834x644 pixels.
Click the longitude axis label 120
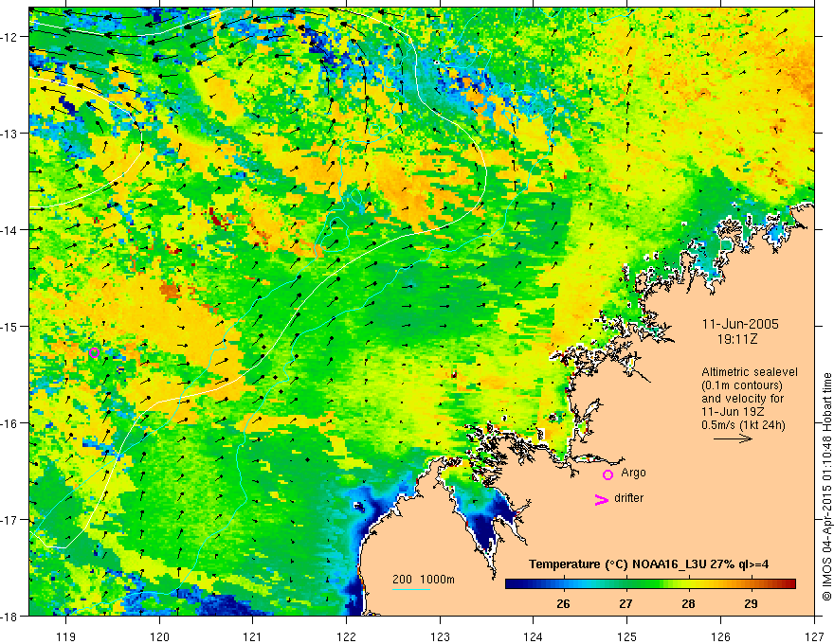click(159, 636)
